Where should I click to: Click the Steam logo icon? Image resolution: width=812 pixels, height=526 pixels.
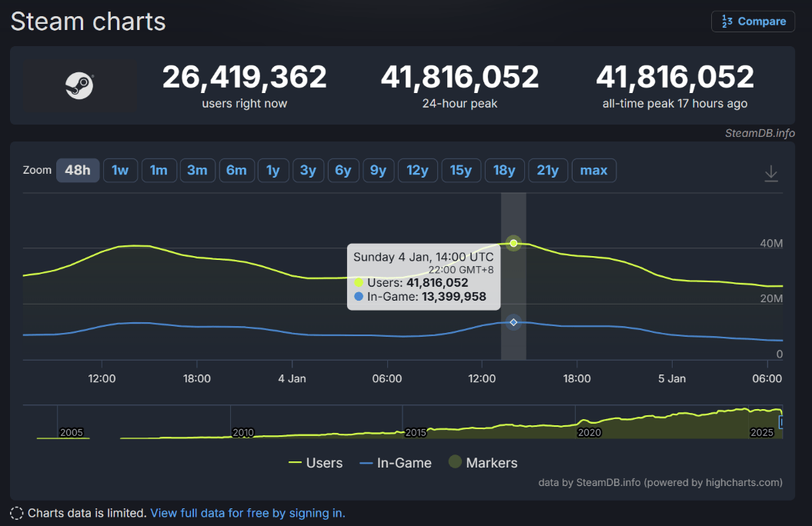pos(79,85)
